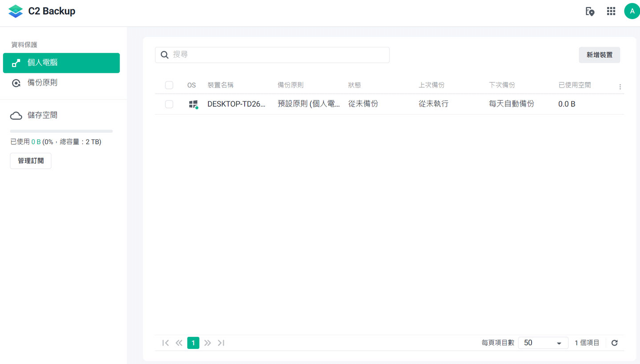Open the table column options three-dot icon
The height and width of the screenshot is (364, 640).
click(620, 87)
